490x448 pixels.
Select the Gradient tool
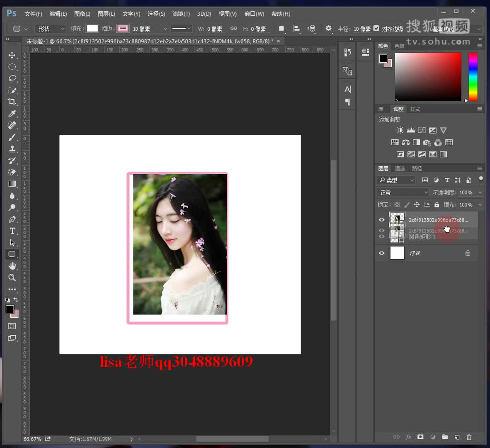[12, 184]
